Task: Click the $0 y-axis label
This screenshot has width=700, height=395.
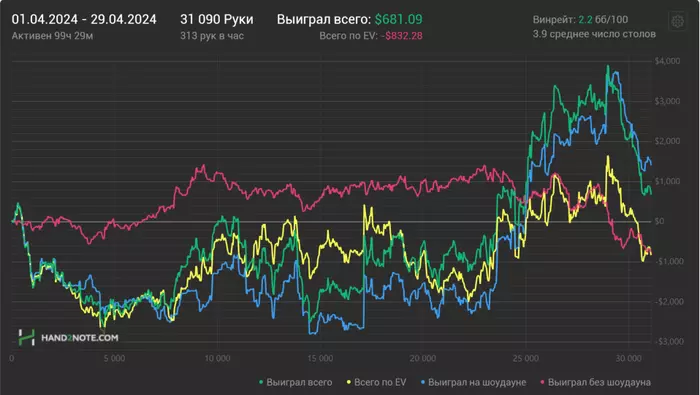Action: pyautogui.click(x=659, y=221)
